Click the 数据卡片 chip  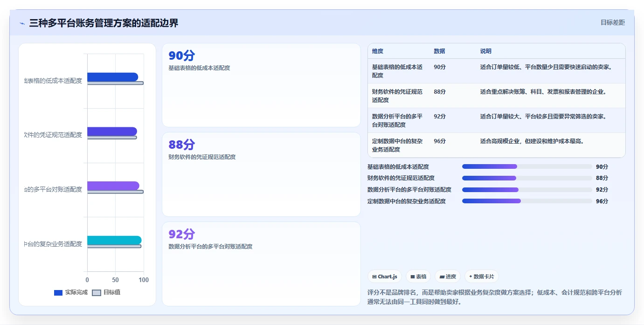[482, 277]
